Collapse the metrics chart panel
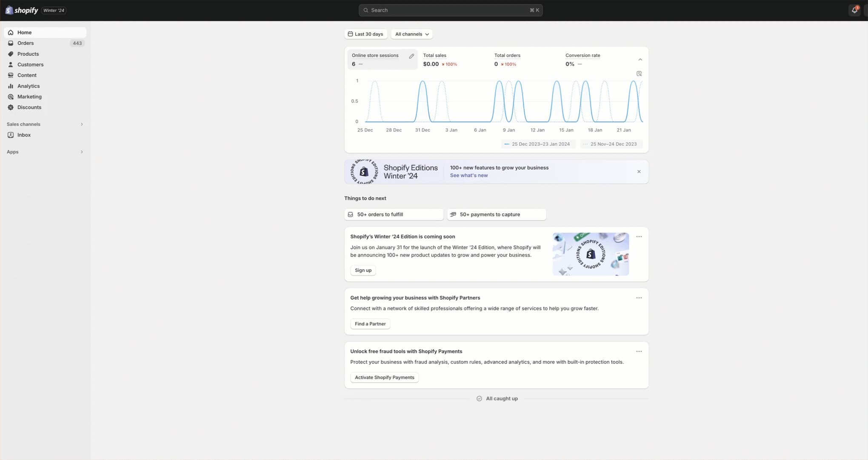Image resolution: width=868 pixels, height=460 pixels. click(x=640, y=60)
